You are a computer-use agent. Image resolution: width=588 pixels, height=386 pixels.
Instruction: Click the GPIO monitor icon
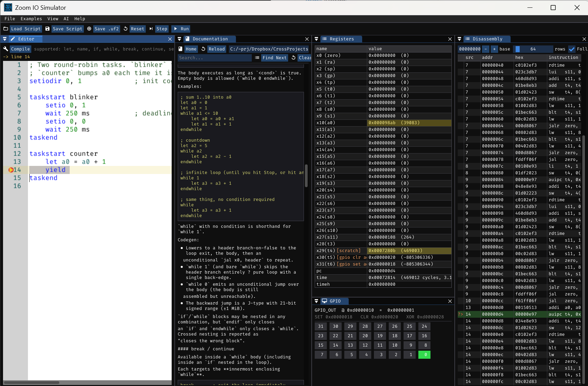324,301
